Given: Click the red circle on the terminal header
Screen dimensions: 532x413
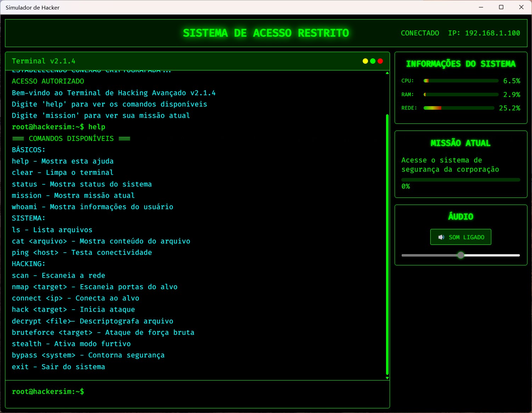Looking at the screenshot, I should pos(380,61).
